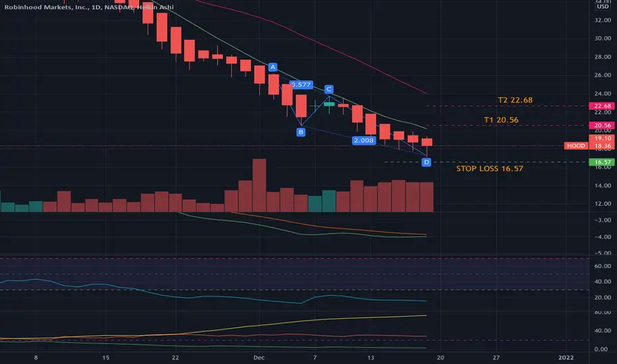Click the D pattern point label
This screenshot has width=617, height=364.
pyautogui.click(x=426, y=162)
